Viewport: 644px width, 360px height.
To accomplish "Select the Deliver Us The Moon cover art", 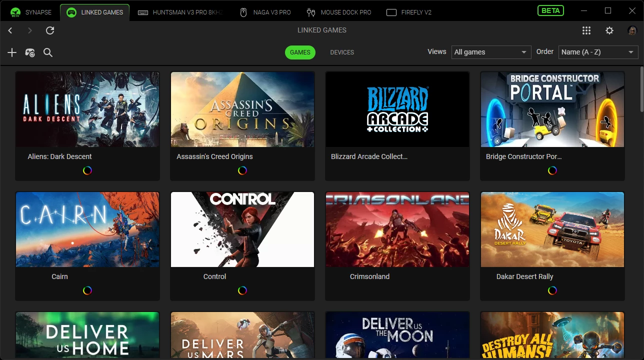I will [x=397, y=335].
